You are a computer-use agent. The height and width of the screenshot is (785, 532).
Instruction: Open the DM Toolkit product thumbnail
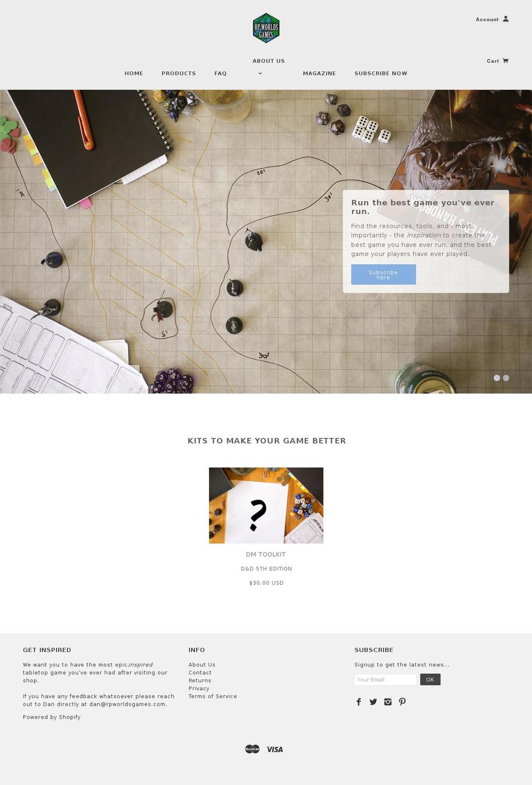tap(266, 505)
